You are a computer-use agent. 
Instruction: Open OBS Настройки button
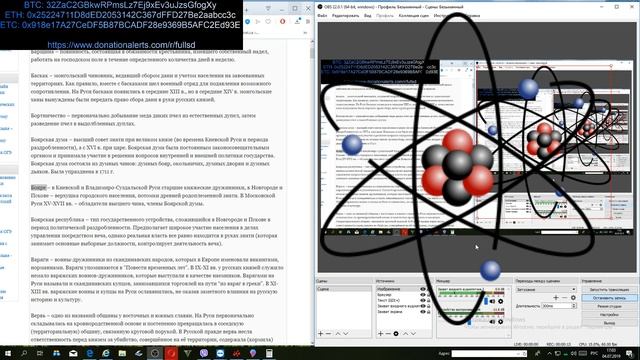coord(609,315)
